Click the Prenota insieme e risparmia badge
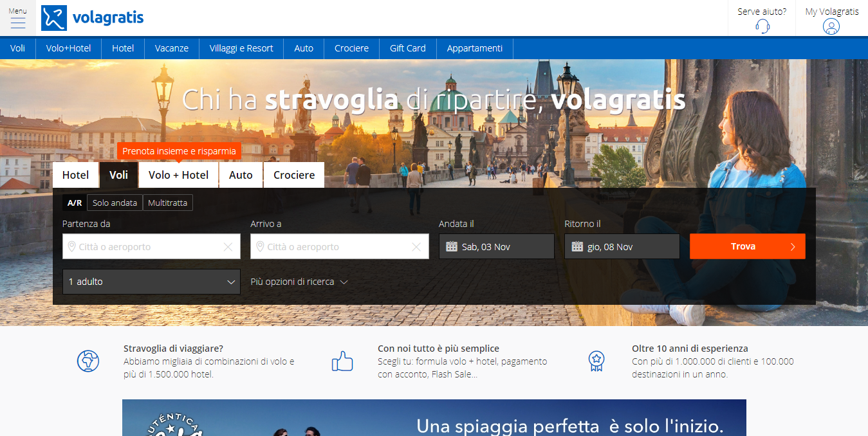The width and height of the screenshot is (868, 436). point(179,151)
